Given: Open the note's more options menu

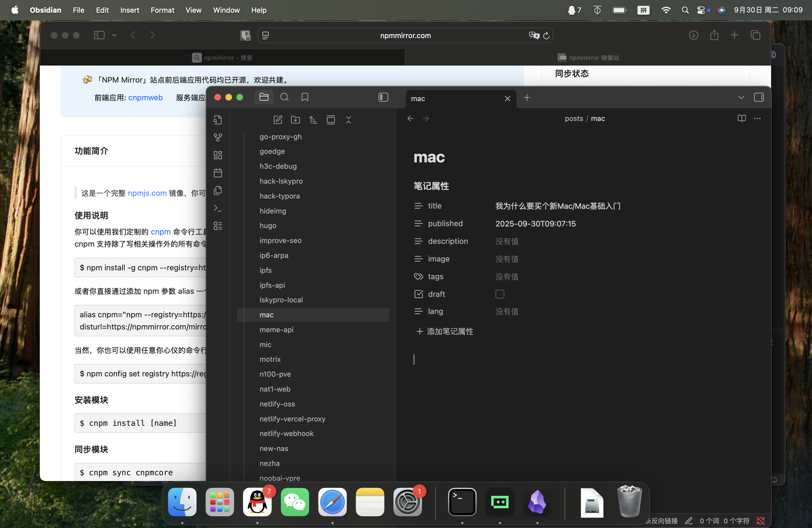Looking at the screenshot, I should (x=757, y=118).
